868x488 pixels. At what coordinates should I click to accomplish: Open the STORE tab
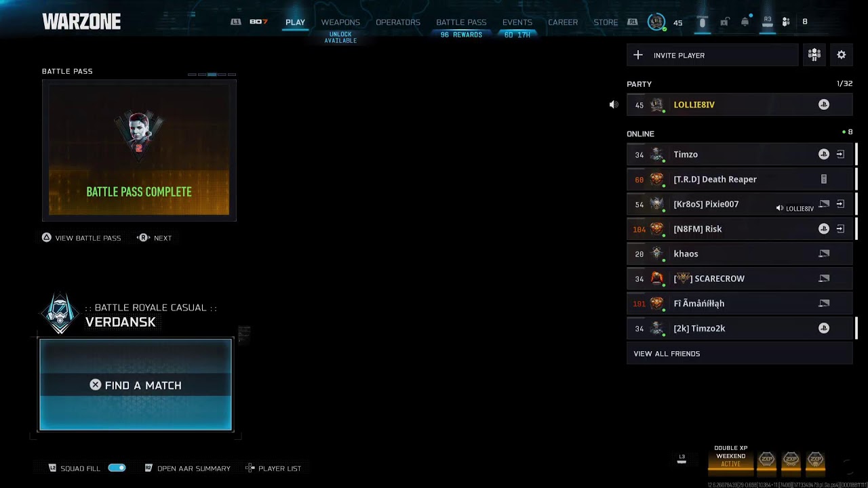tap(606, 22)
